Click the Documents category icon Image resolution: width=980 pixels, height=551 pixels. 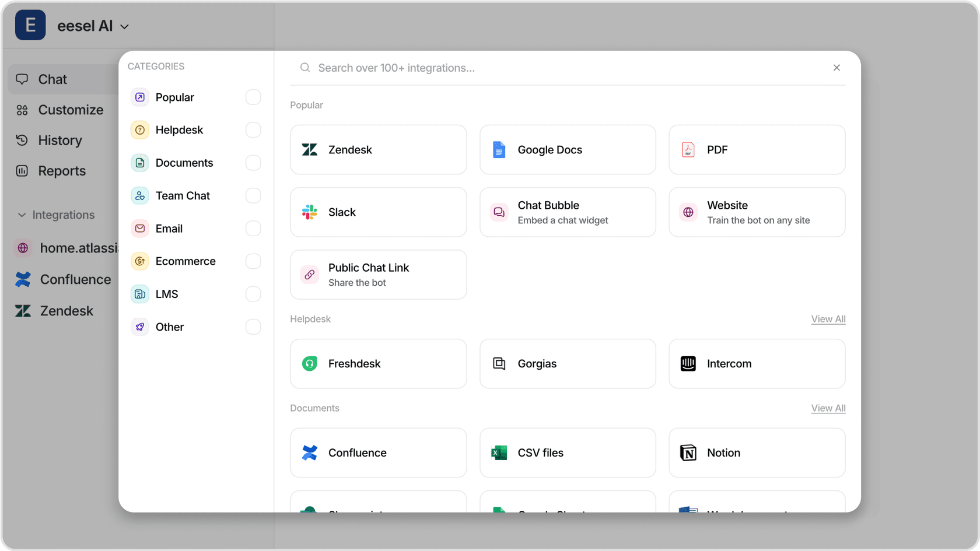tap(140, 163)
